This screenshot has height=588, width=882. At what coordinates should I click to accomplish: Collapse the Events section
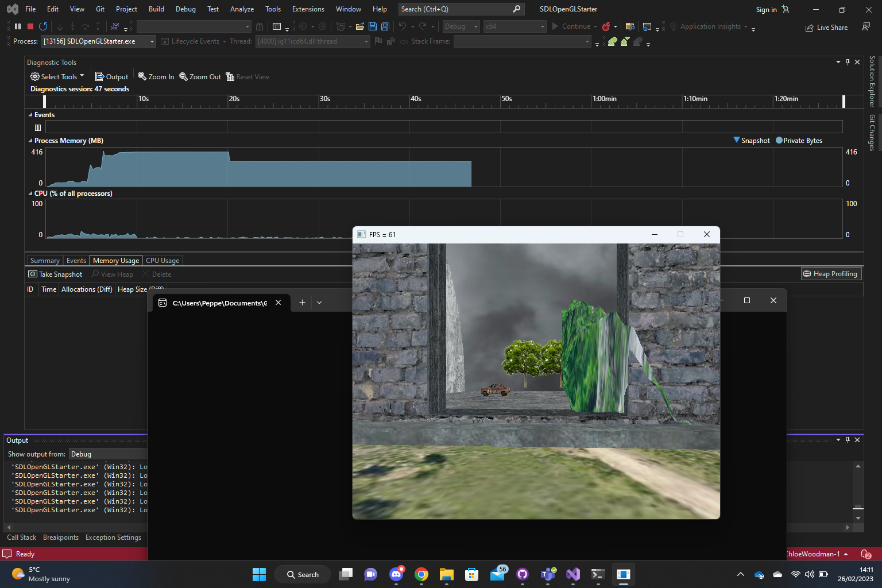[x=30, y=115]
